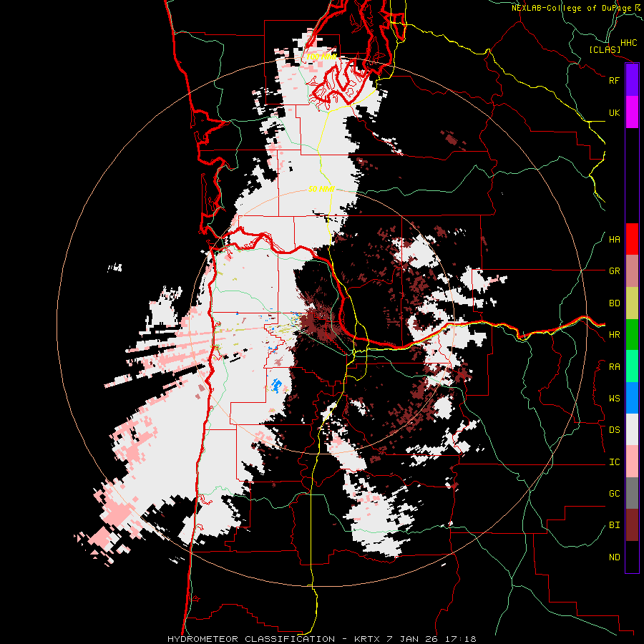Click the gray GC legend color swatch

point(632,493)
